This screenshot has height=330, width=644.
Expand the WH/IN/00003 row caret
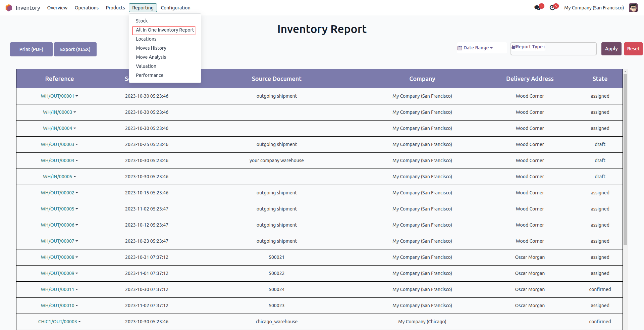75,112
